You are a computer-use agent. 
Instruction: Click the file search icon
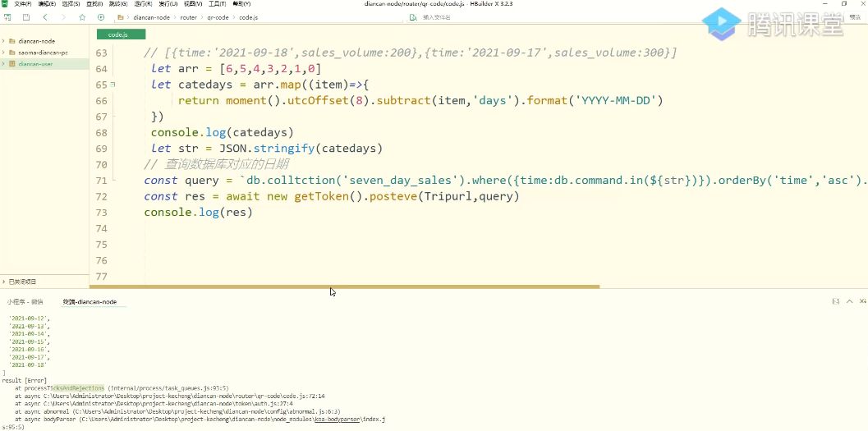click(412, 17)
